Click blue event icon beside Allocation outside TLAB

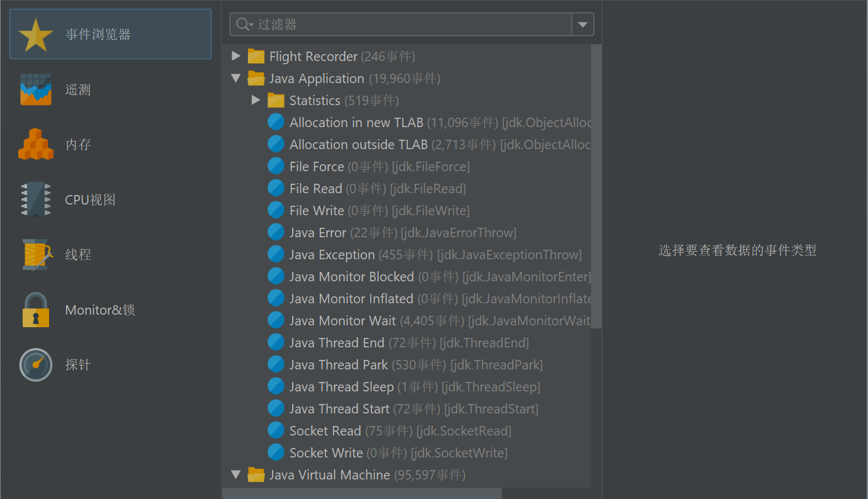point(276,144)
